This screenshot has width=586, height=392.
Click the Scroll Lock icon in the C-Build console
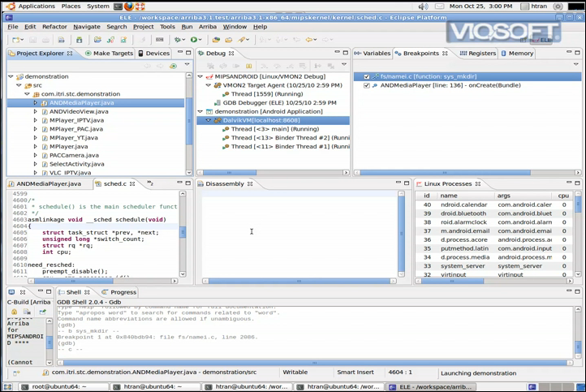click(x=14, y=312)
